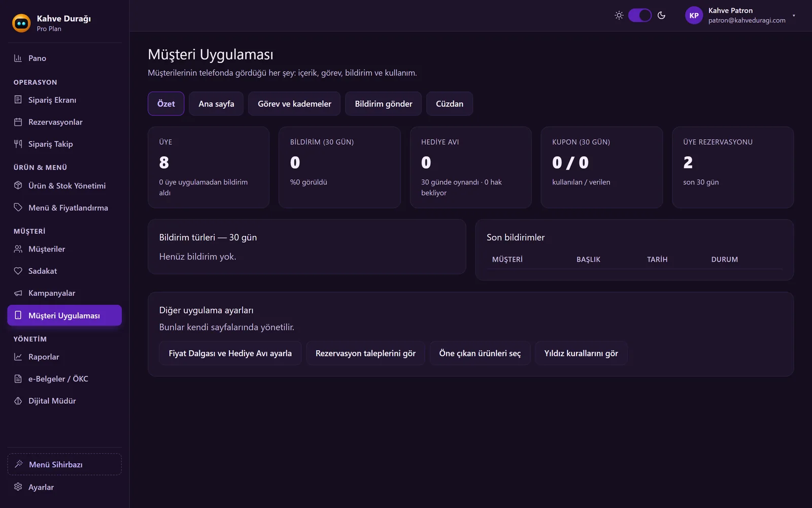Click the moon dark-mode icon

(x=661, y=15)
